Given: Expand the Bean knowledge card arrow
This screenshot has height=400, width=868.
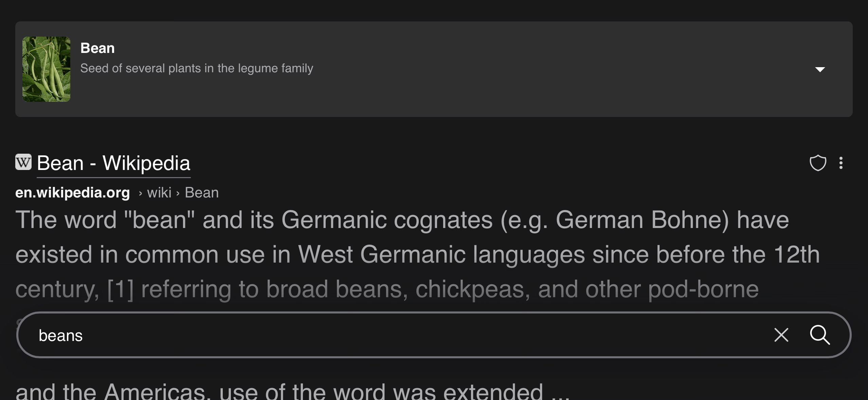Looking at the screenshot, I should [x=820, y=69].
